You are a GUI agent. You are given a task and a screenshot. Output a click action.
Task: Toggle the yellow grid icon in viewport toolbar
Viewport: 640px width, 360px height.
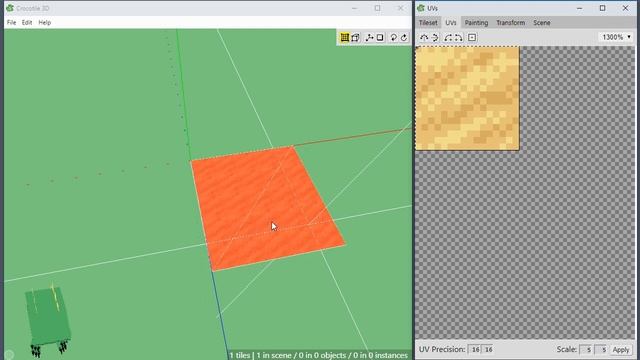pyautogui.click(x=344, y=38)
